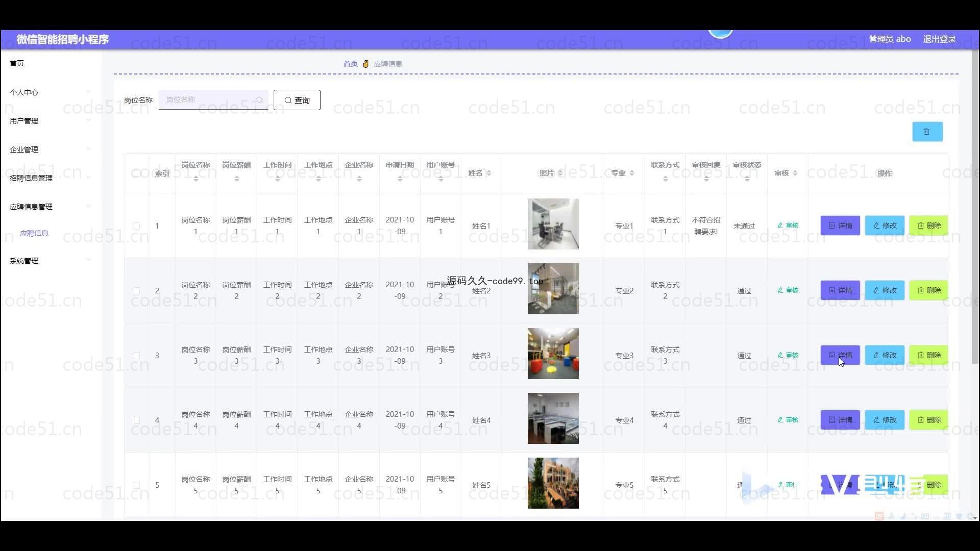Image resolution: width=980 pixels, height=551 pixels.
Task: Tick the checkbox for row 1
Action: 136,226
